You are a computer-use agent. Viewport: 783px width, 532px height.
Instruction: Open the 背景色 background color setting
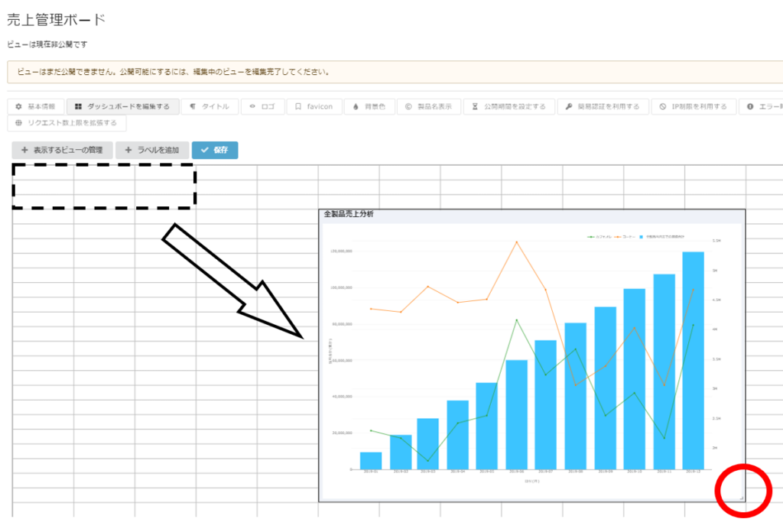coord(369,107)
